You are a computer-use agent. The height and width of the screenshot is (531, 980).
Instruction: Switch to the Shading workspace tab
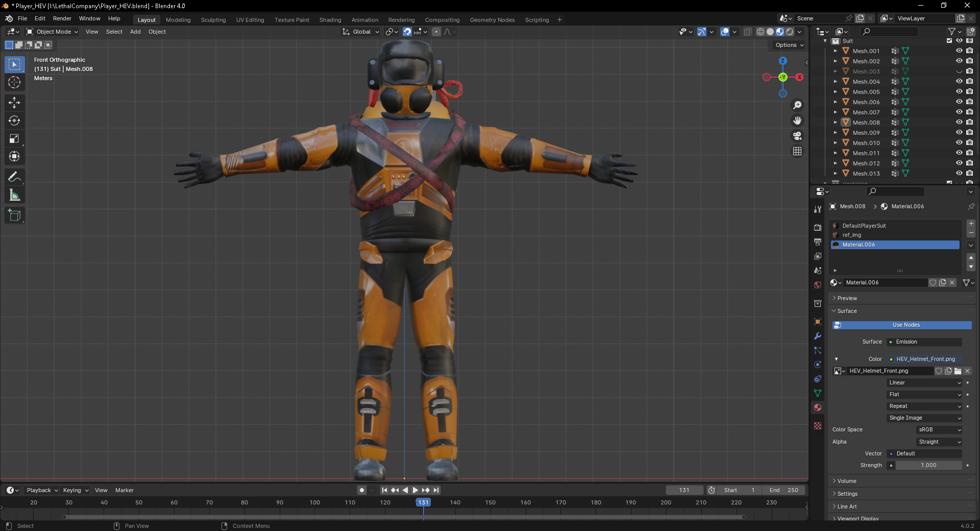[x=330, y=20]
